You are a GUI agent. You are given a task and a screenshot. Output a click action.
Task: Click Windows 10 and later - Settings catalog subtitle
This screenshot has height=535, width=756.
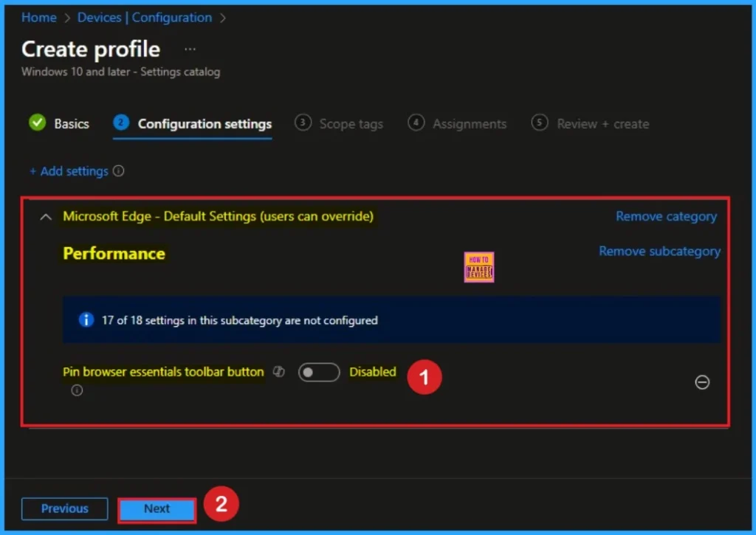(121, 72)
